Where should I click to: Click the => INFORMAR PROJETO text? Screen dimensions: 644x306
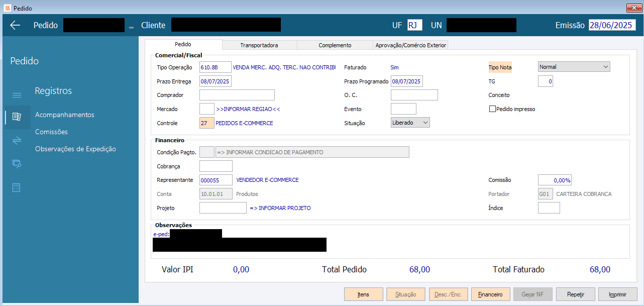click(280, 208)
